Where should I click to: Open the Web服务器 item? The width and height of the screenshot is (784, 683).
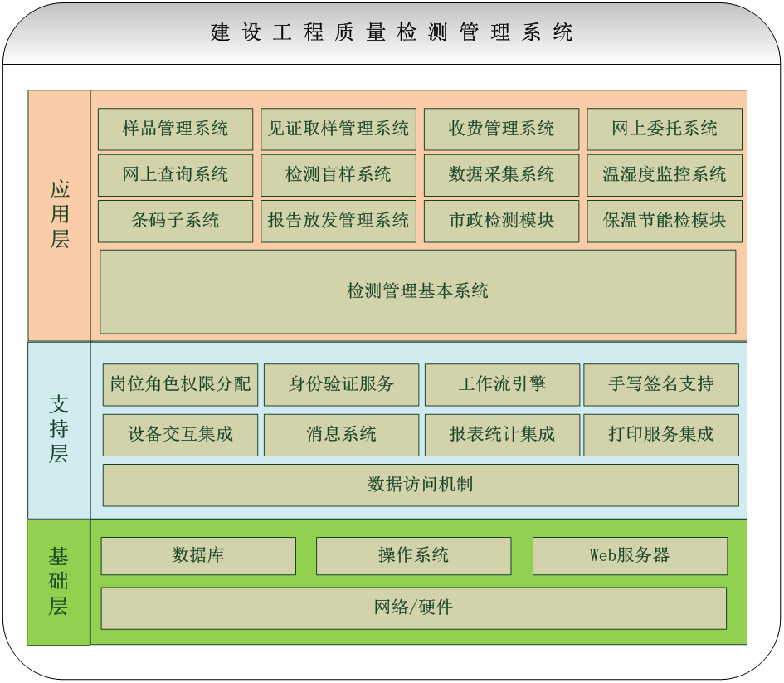tap(630, 556)
